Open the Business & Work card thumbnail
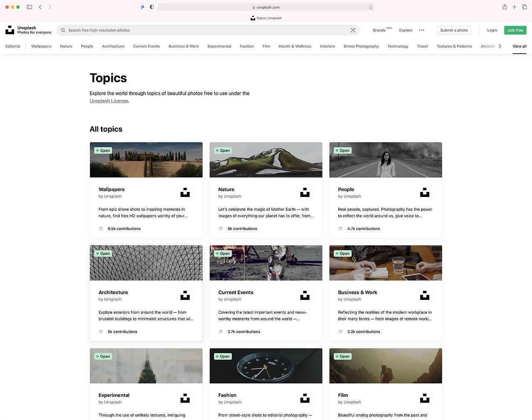 (386, 263)
